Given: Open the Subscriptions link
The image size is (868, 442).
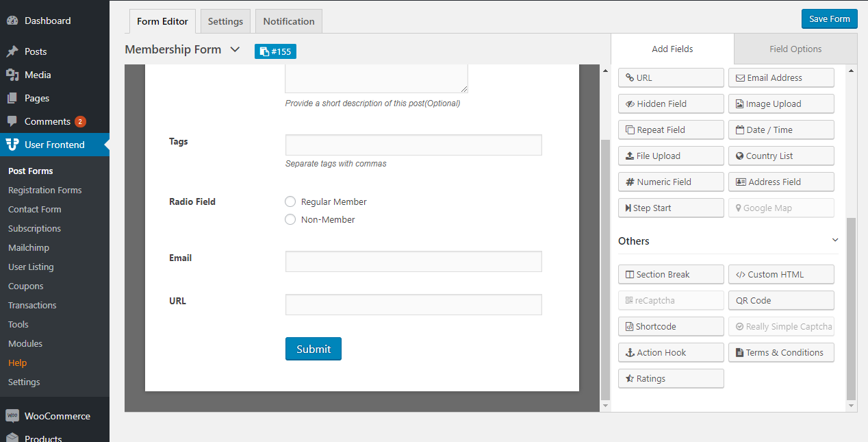Looking at the screenshot, I should [x=35, y=228].
